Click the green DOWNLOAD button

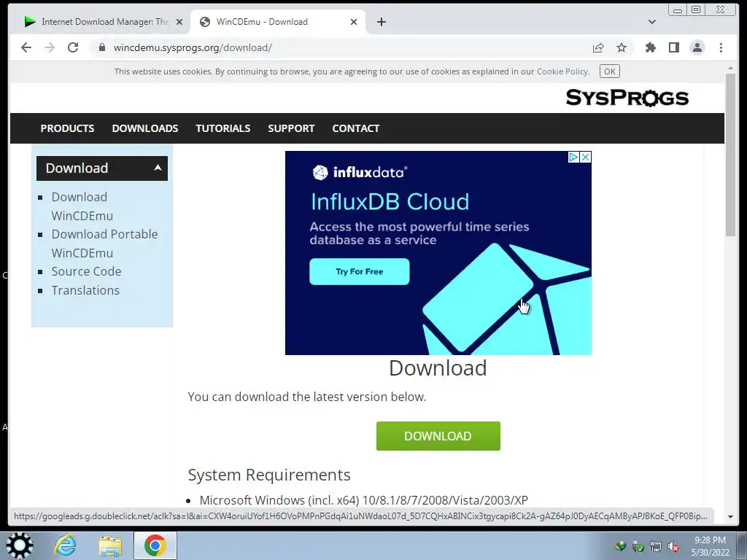[x=438, y=436]
